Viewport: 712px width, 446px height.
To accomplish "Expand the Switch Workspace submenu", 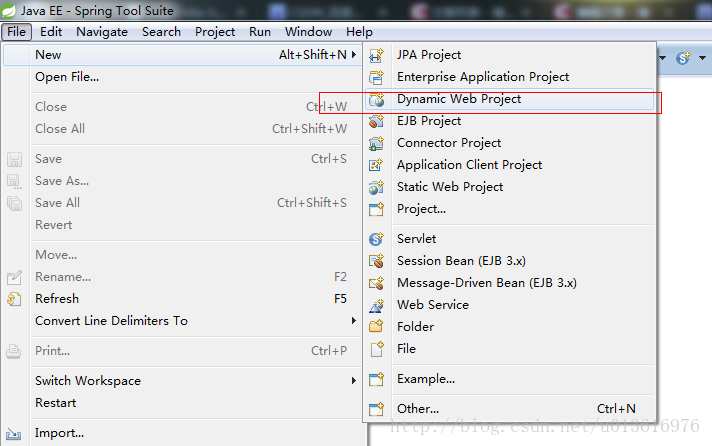I will [353, 381].
